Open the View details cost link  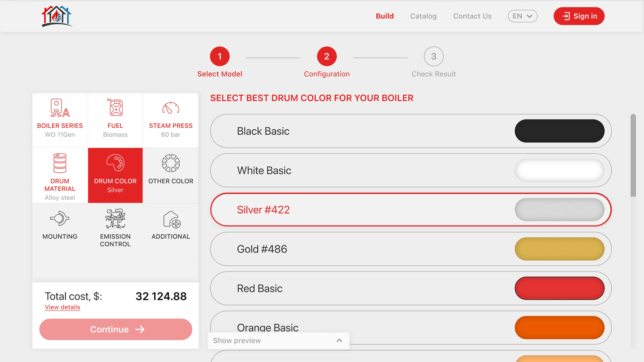pyautogui.click(x=62, y=307)
